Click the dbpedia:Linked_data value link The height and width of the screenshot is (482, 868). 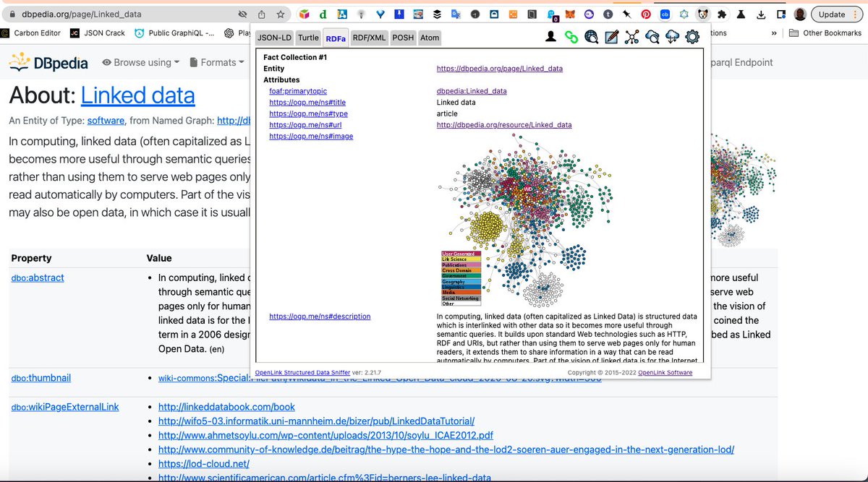[472, 91]
